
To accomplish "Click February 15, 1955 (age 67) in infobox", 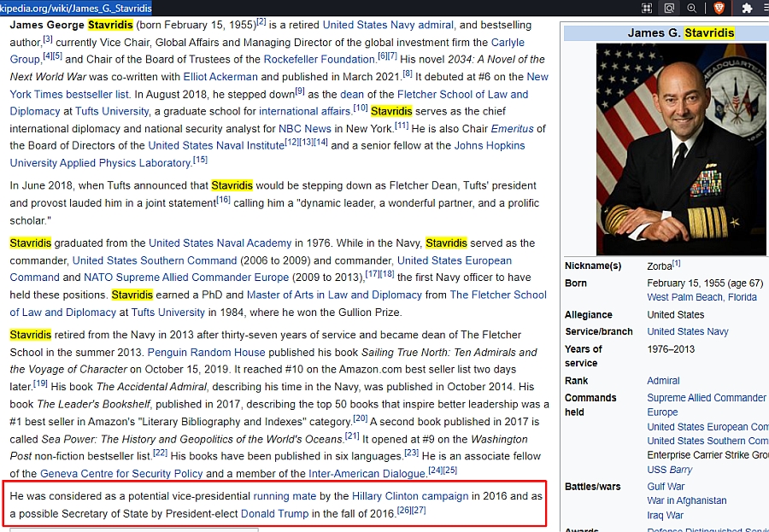I will [705, 284].
